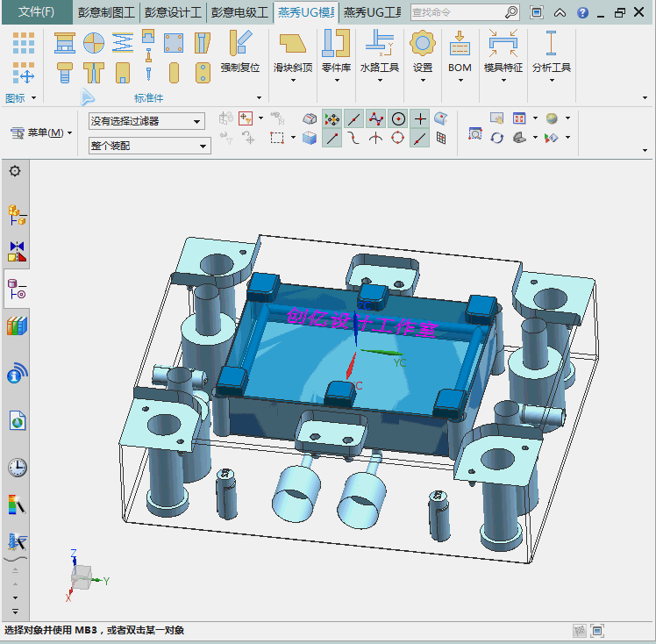656x644 pixels.
Task: Click the XYZ view triad cube
Action: (81, 577)
